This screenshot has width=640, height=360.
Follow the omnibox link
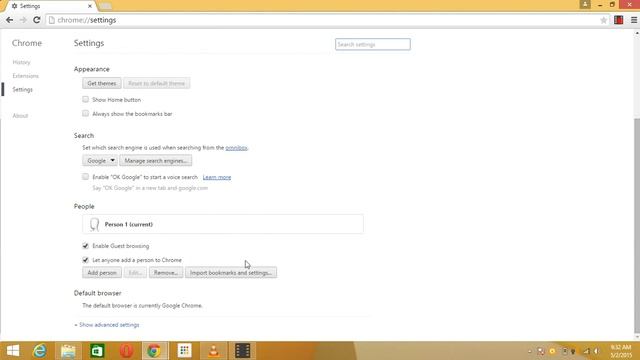236,148
